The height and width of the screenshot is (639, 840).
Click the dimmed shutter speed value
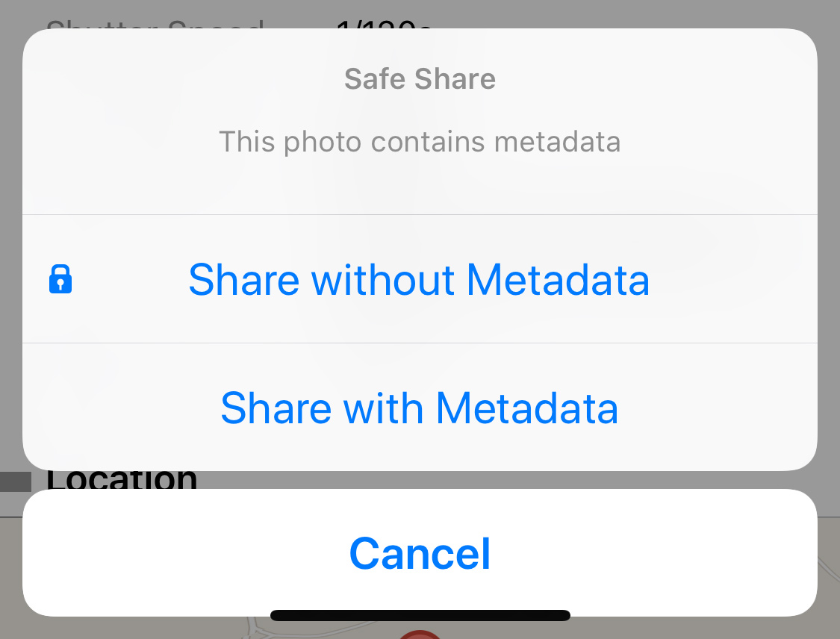[384, 24]
